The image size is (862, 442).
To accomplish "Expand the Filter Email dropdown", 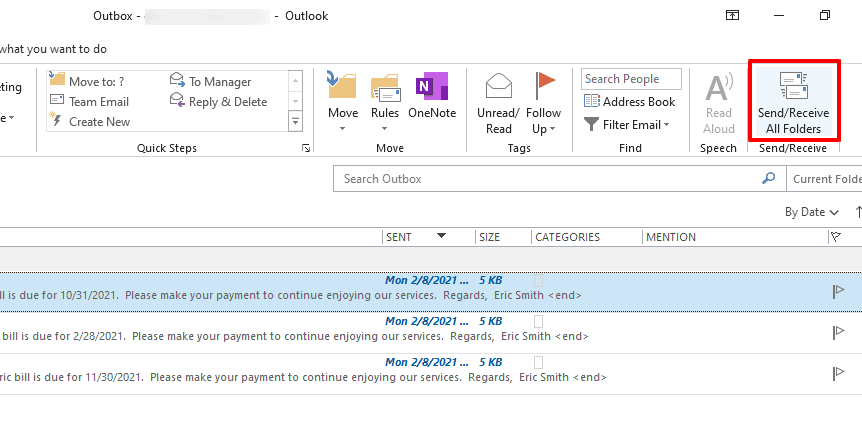I will [x=628, y=125].
